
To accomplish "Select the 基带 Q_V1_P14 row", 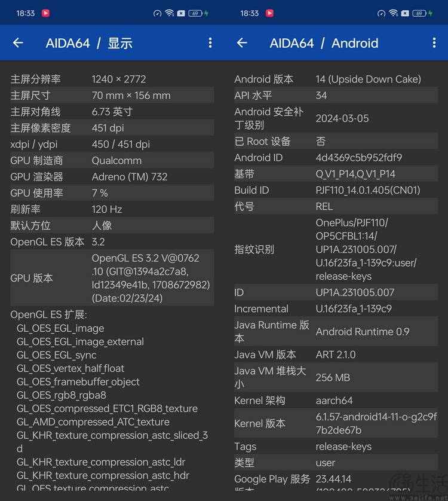I will click(336, 174).
